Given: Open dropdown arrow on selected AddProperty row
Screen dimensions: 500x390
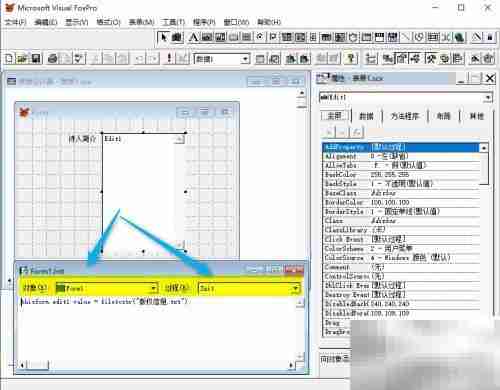Looking at the screenshot, I should tap(484, 147).
